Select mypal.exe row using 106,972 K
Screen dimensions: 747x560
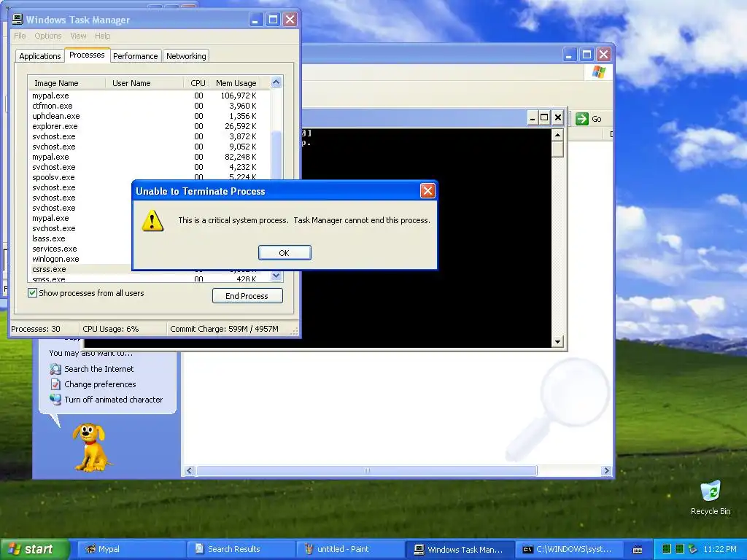149,96
